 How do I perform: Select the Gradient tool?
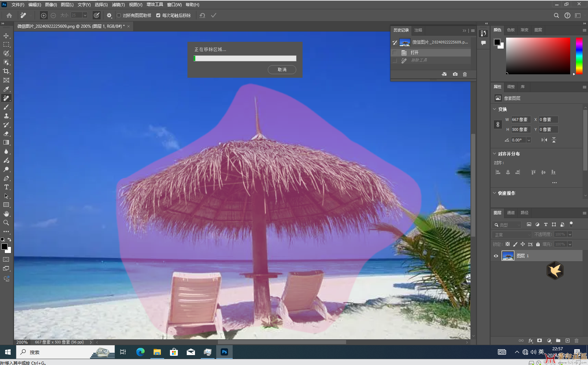point(6,142)
